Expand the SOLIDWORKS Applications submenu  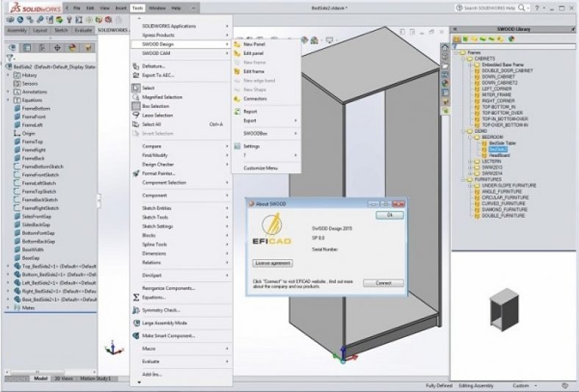tap(181, 26)
